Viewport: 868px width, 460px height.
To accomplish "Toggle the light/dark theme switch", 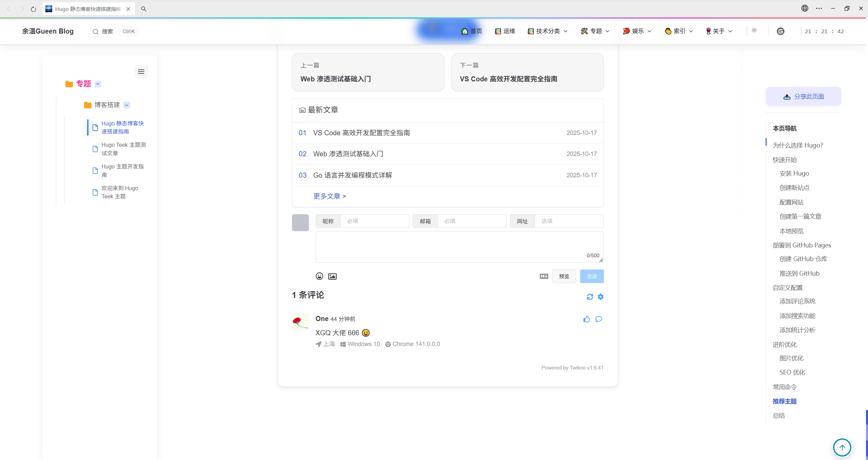I will click(754, 31).
